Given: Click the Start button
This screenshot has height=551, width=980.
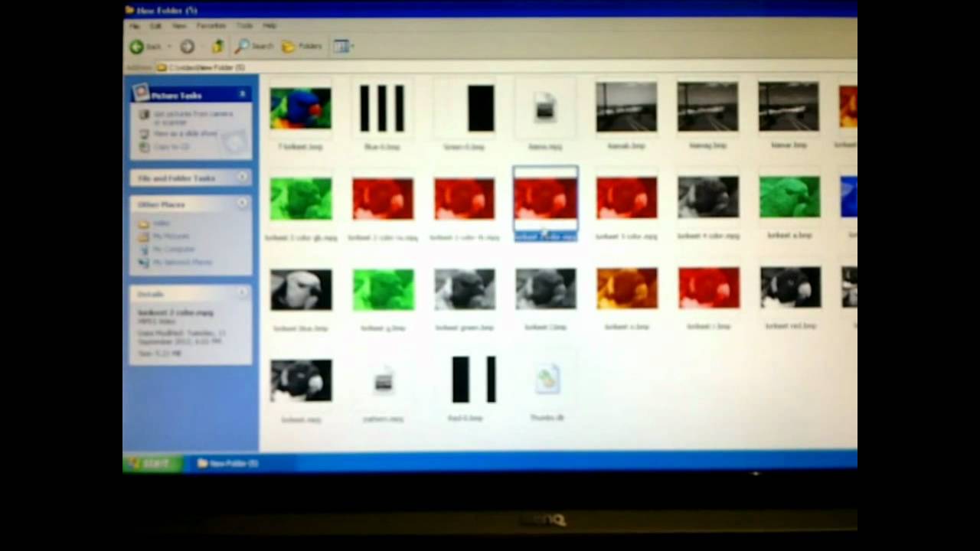Looking at the screenshot, I should [152, 463].
